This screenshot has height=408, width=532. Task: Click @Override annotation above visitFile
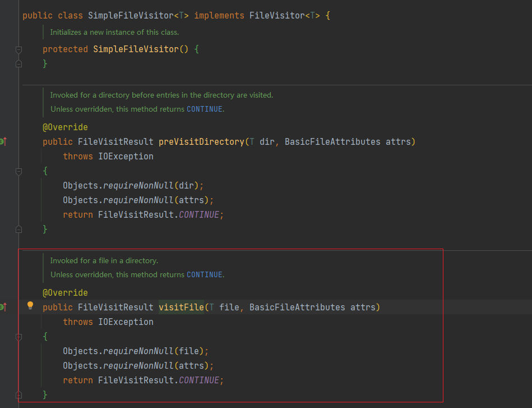tap(65, 292)
